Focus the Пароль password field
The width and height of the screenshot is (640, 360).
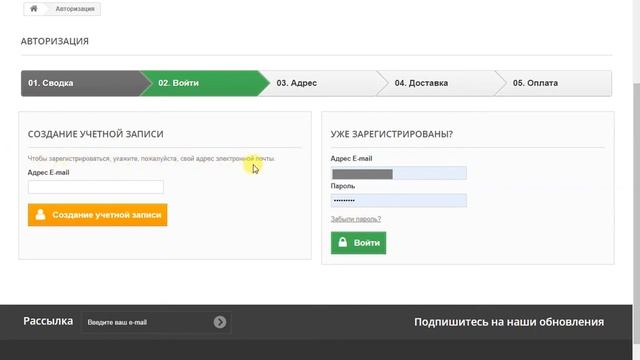tap(399, 200)
